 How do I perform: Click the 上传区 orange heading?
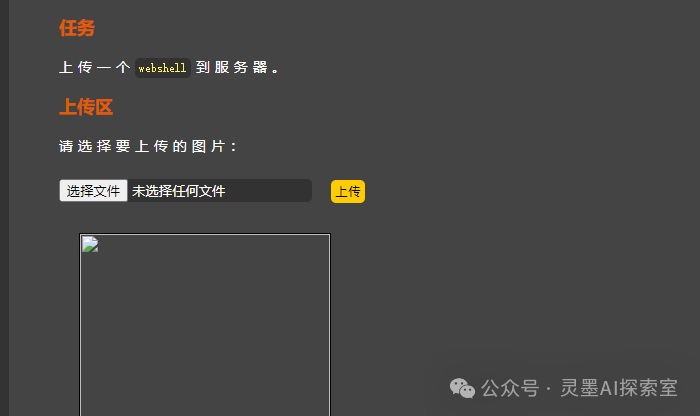[x=86, y=107]
